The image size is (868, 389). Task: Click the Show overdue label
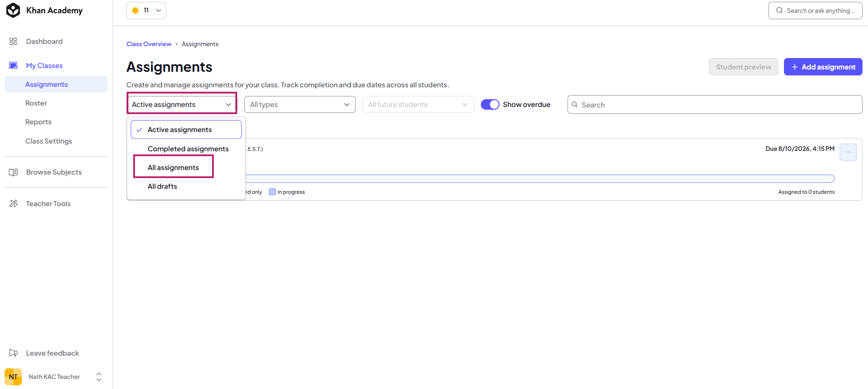[x=526, y=105]
